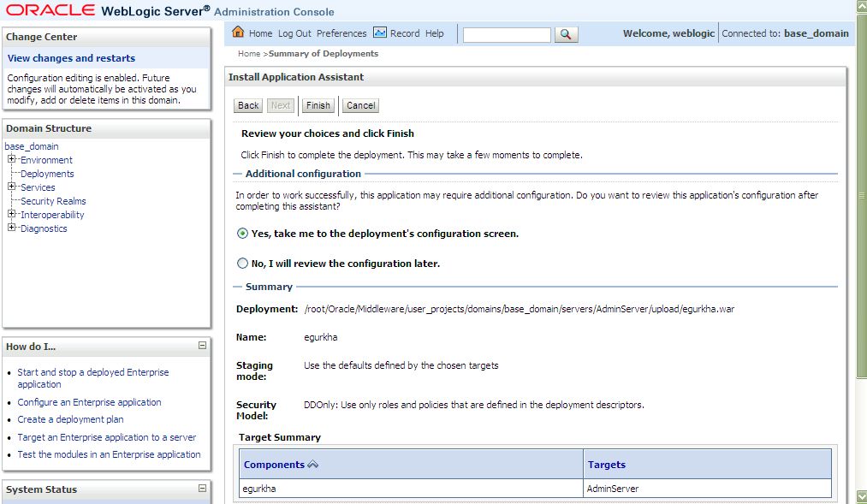Image resolution: width=867 pixels, height=504 pixels.
Task: Click Summary of Deployments breadcrumb
Action: 324,54
